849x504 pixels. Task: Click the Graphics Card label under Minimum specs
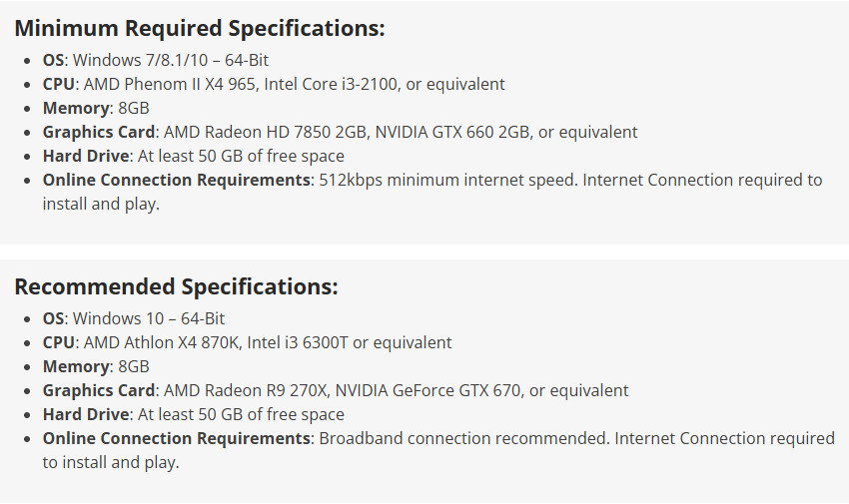(x=99, y=132)
